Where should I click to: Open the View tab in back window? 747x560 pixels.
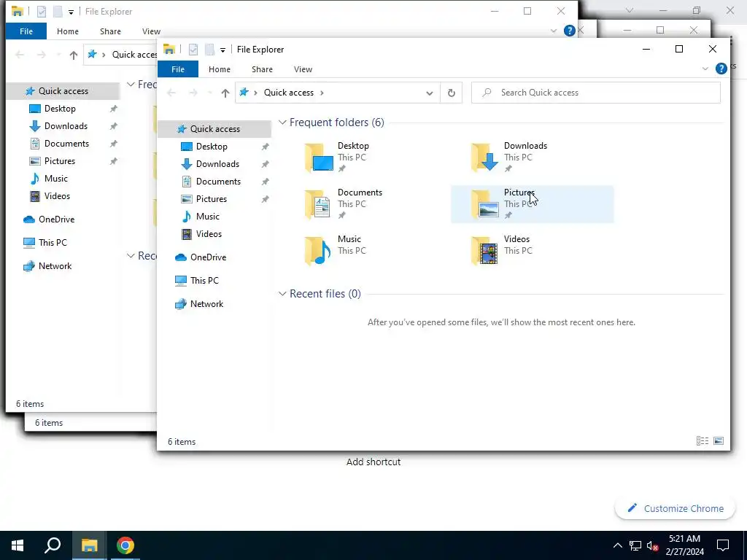pyautogui.click(x=151, y=31)
